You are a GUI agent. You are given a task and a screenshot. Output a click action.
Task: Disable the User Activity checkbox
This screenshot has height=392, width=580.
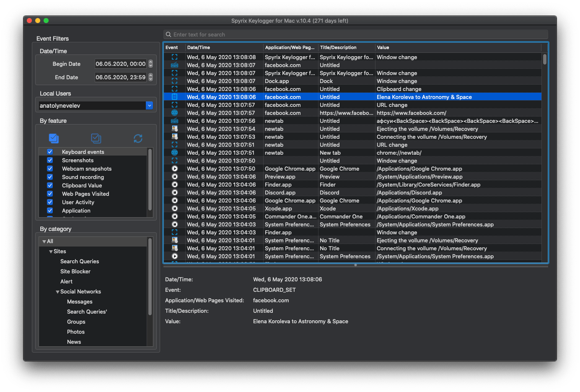(50, 202)
